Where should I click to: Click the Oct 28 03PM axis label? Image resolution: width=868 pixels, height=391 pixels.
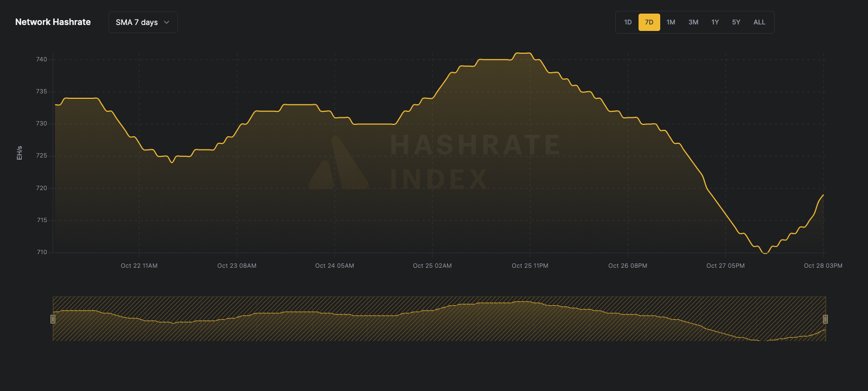823,266
